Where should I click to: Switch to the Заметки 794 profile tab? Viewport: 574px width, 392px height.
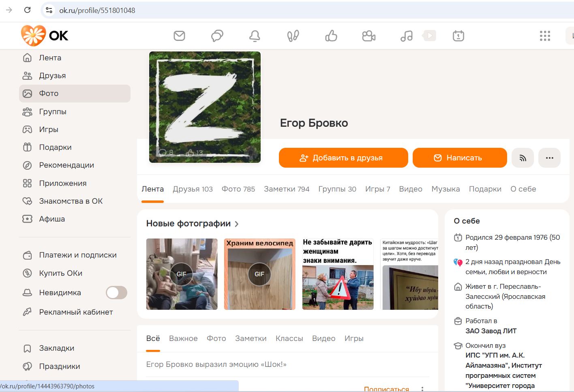click(x=287, y=189)
